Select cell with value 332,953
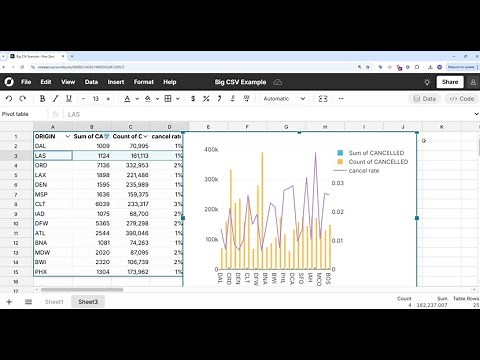 pyautogui.click(x=131, y=165)
